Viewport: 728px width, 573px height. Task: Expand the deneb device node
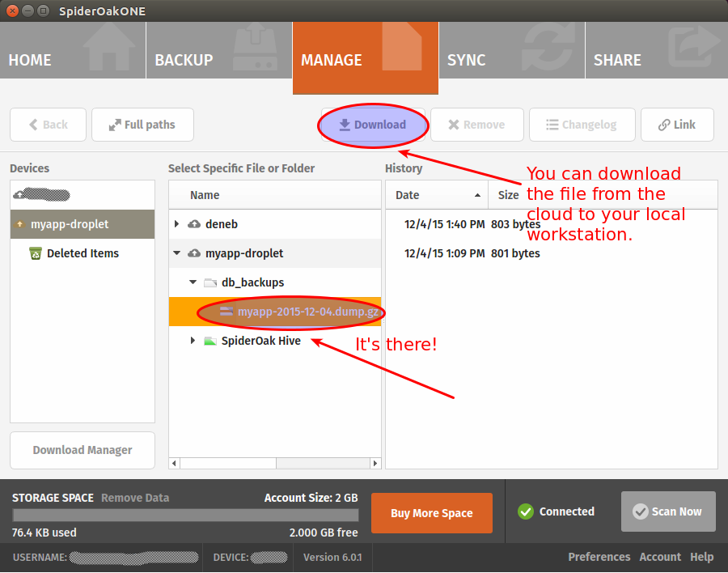pos(176,224)
